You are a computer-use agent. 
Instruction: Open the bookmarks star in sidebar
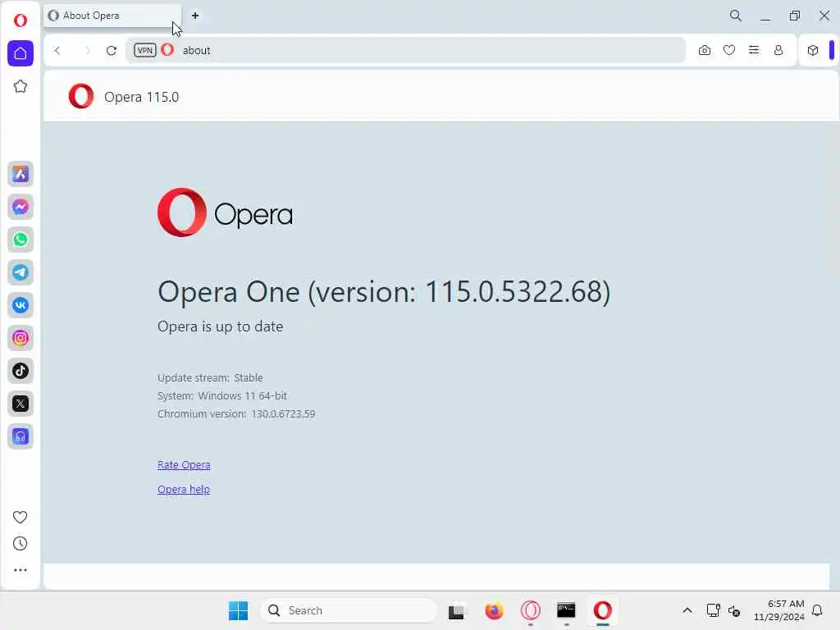tap(21, 86)
